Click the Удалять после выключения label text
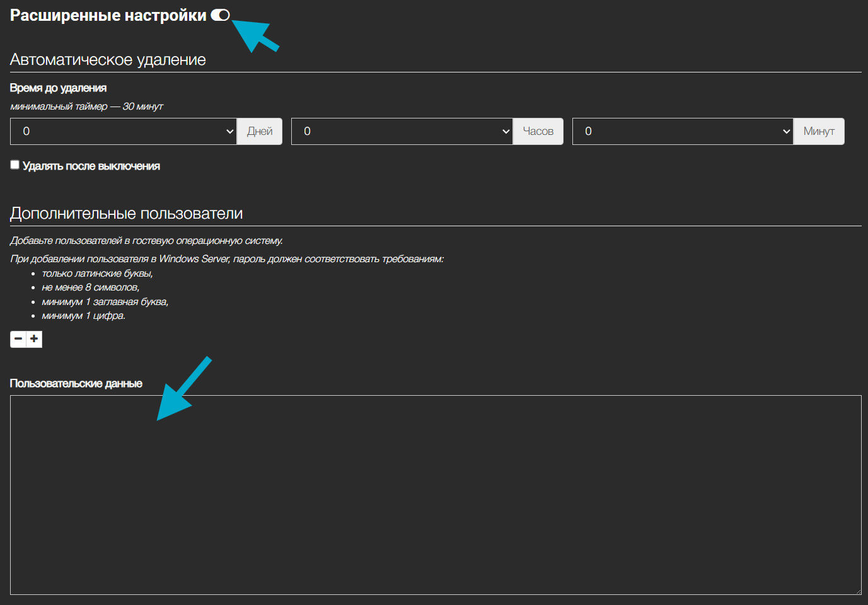Image resolution: width=868 pixels, height=605 pixels. pos(91,166)
